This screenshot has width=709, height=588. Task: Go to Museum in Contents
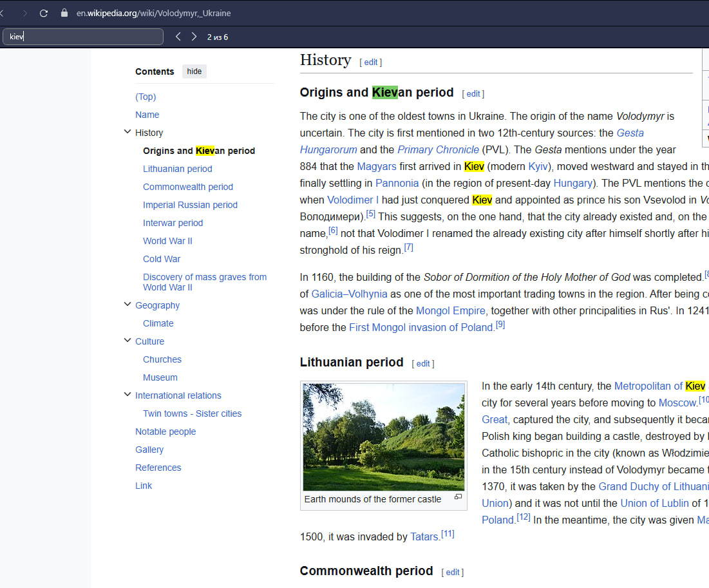(160, 378)
